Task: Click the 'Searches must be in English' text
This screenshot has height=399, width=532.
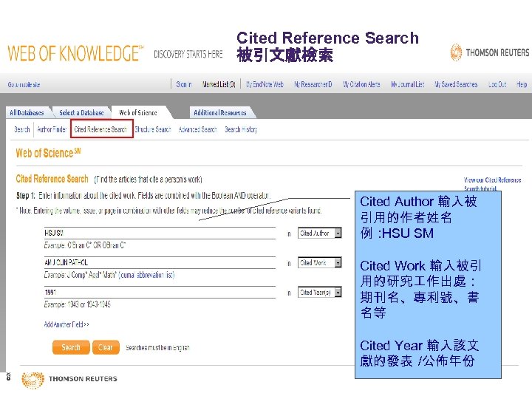Action: 157,348
